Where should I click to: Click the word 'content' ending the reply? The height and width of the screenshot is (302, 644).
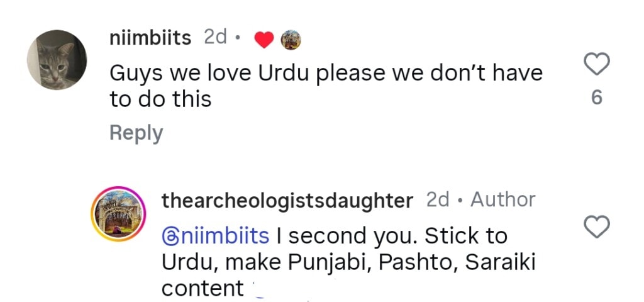pyautogui.click(x=202, y=288)
